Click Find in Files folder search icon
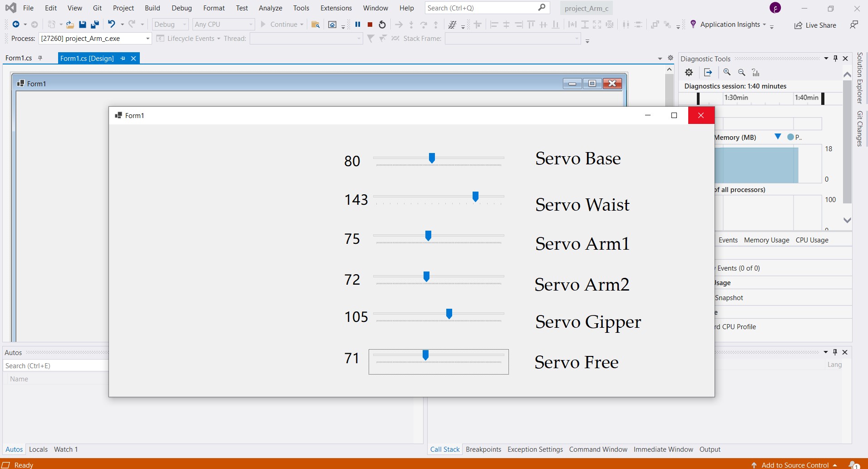Viewport: 868px width, 469px height. pos(316,25)
